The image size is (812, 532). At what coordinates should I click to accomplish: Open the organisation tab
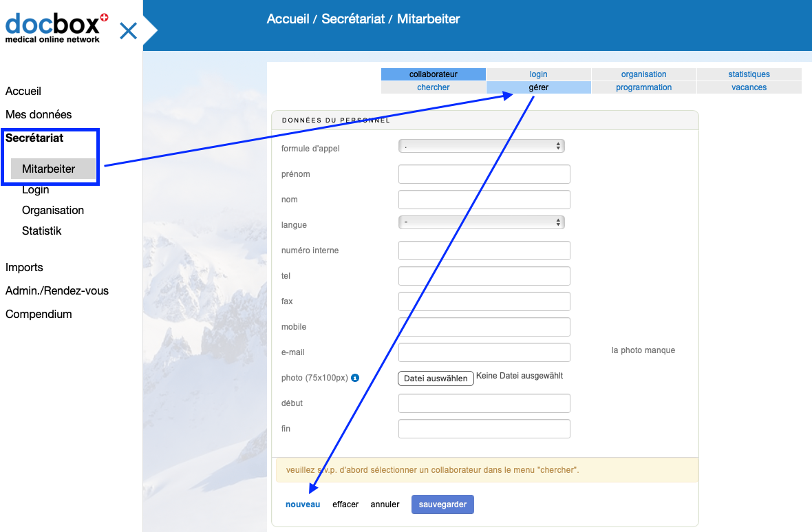click(643, 74)
